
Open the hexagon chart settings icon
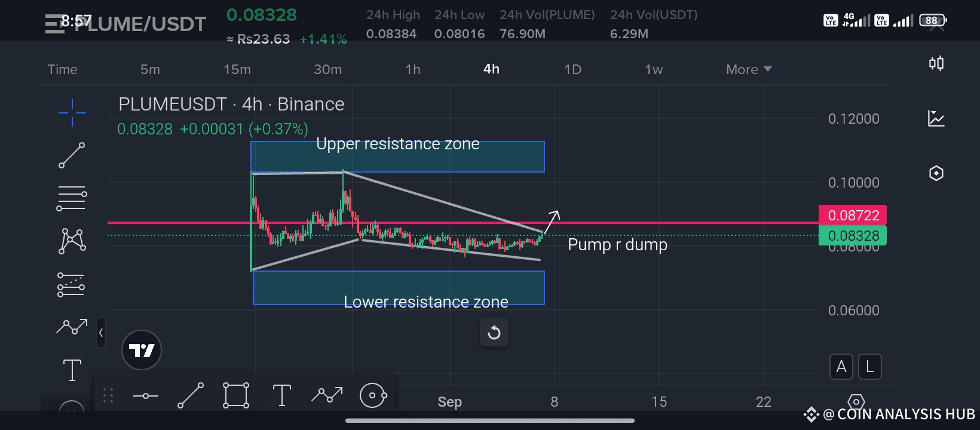tap(936, 173)
